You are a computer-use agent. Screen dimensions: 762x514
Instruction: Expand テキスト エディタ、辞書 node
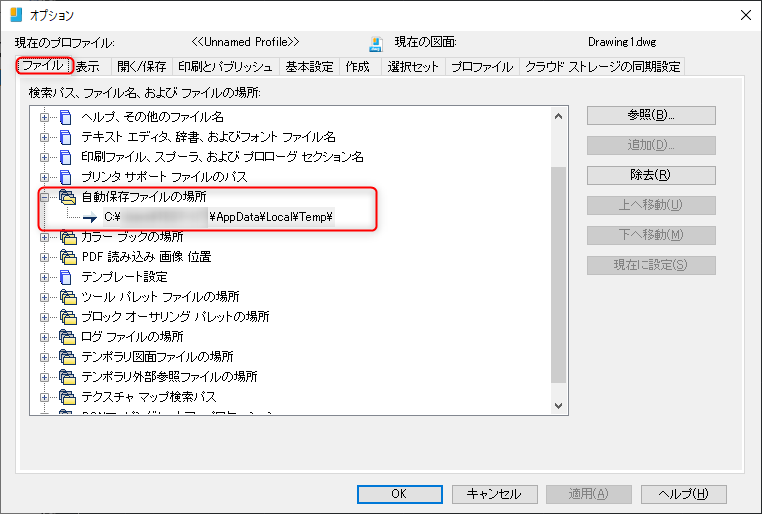point(44,137)
